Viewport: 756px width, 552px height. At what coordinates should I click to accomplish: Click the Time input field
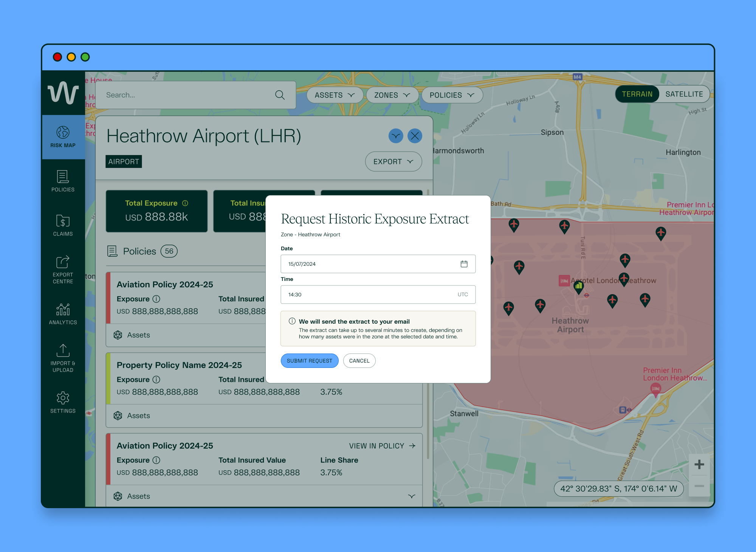tap(378, 295)
